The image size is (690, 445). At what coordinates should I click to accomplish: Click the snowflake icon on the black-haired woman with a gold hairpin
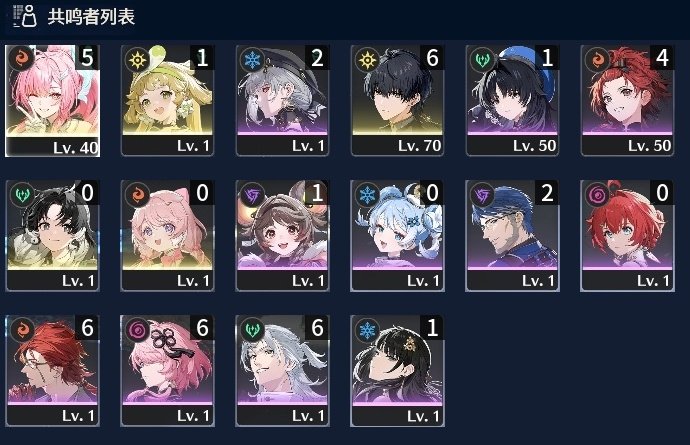pyautogui.click(x=367, y=329)
